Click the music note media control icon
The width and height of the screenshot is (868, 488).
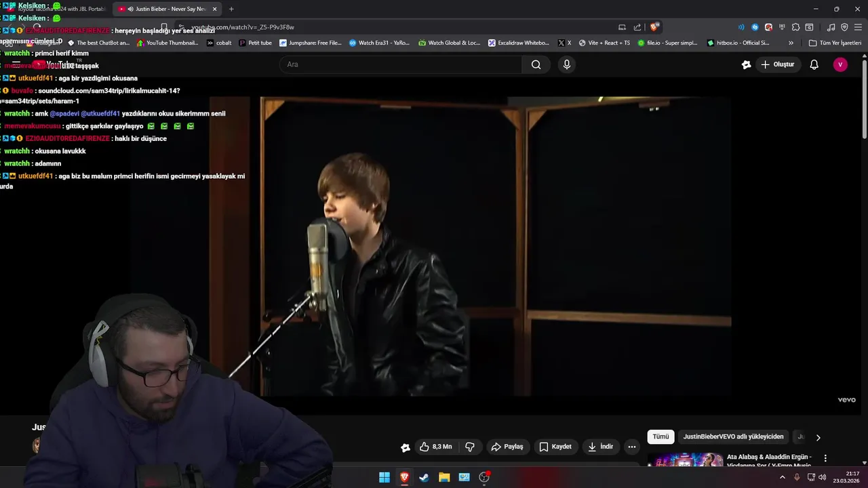tap(831, 27)
